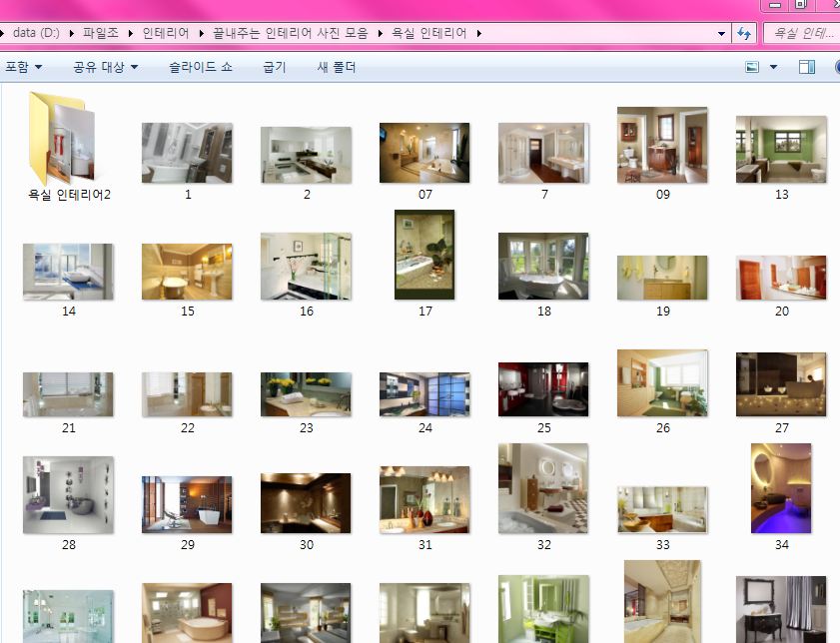The width and height of the screenshot is (840, 643).
Task: Select the purple-lit thumbnail named 34
Action: tap(781, 488)
